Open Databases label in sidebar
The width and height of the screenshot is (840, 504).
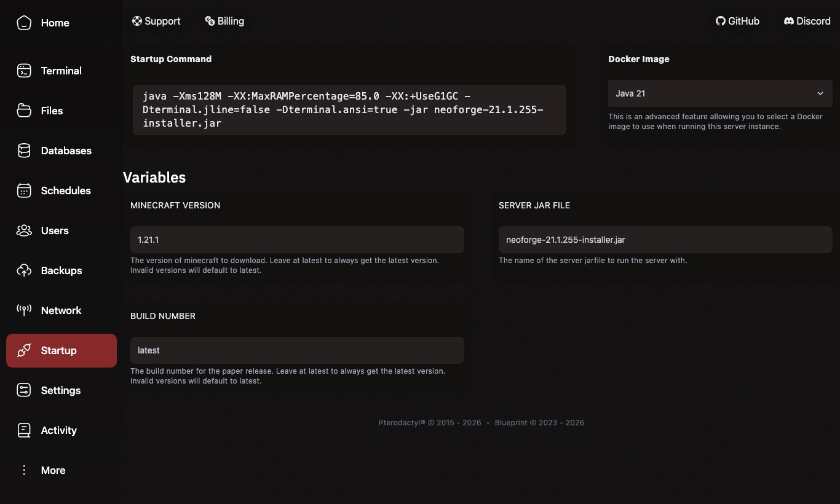click(66, 151)
